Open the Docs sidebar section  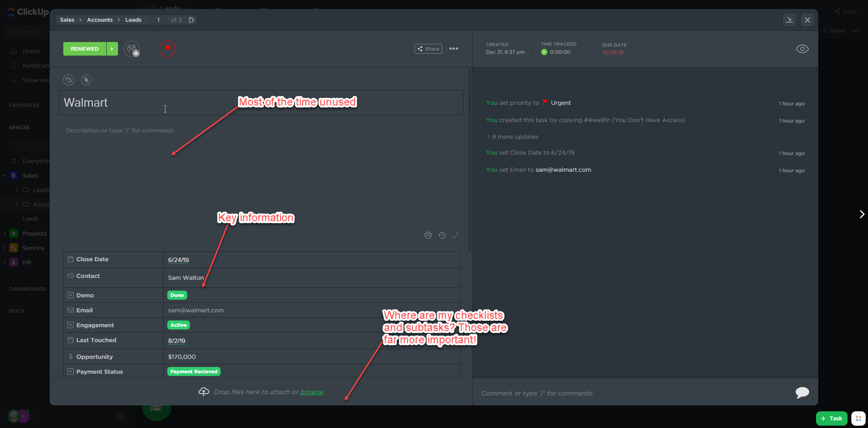16,311
